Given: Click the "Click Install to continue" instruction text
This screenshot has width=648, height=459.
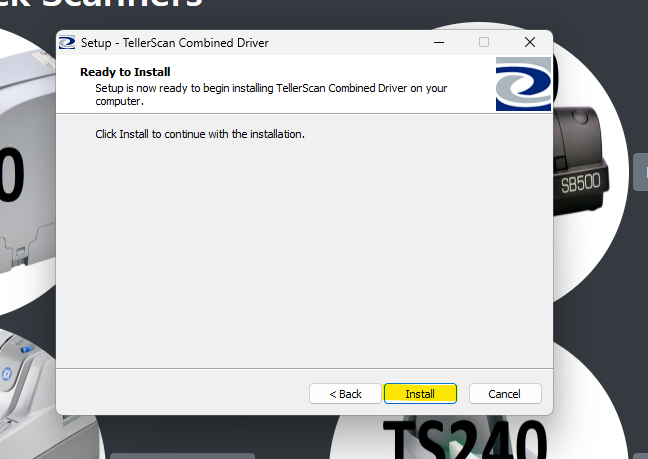Looking at the screenshot, I should tap(199, 134).
